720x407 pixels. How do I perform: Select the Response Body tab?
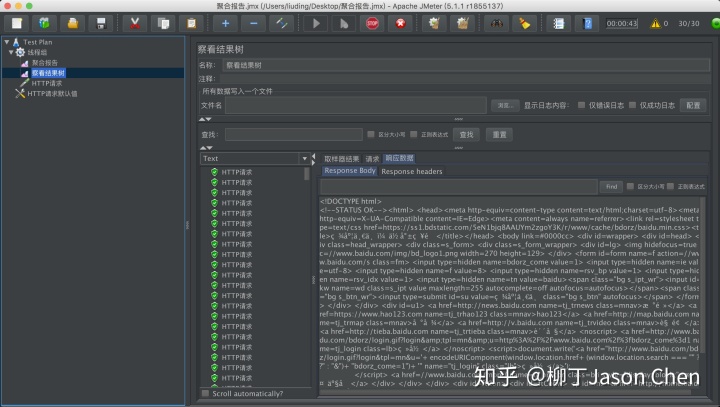pos(349,170)
